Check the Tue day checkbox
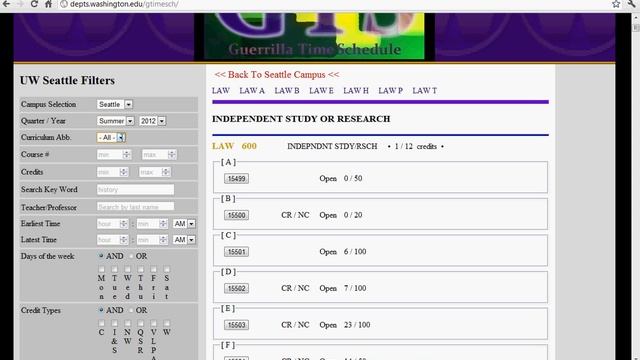The width and height of the screenshot is (640, 360). click(114, 269)
